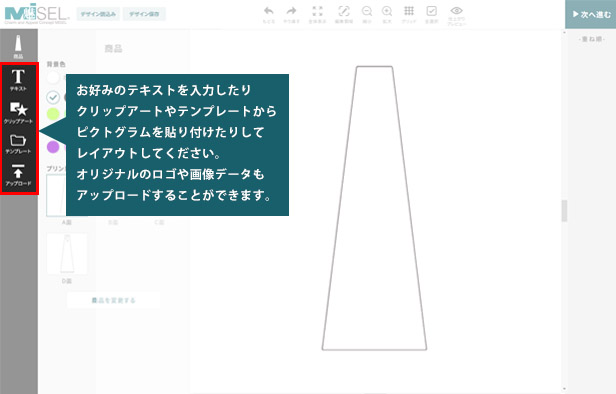The width and height of the screenshot is (616, 394).
Task: Click the undo arrow in top toolbar
Action: [269, 14]
